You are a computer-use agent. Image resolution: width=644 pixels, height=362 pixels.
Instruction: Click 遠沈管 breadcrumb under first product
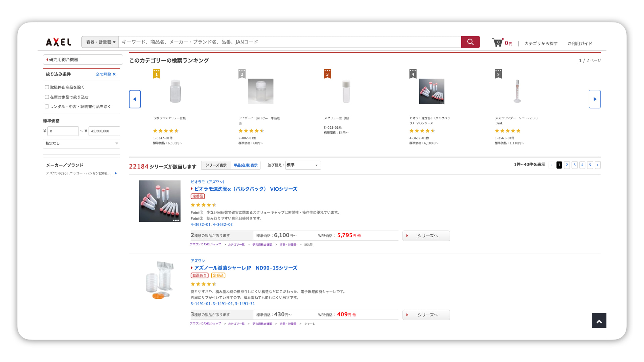click(308, 245)
